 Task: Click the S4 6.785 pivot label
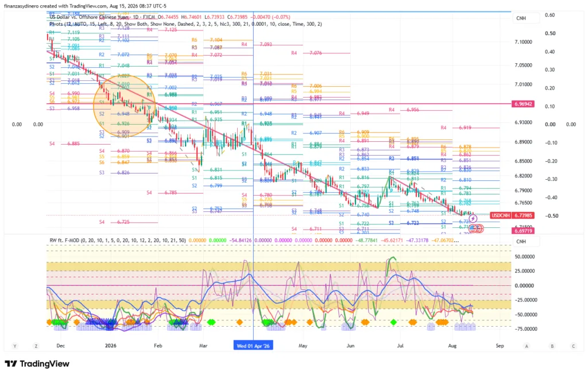point(161,193)
